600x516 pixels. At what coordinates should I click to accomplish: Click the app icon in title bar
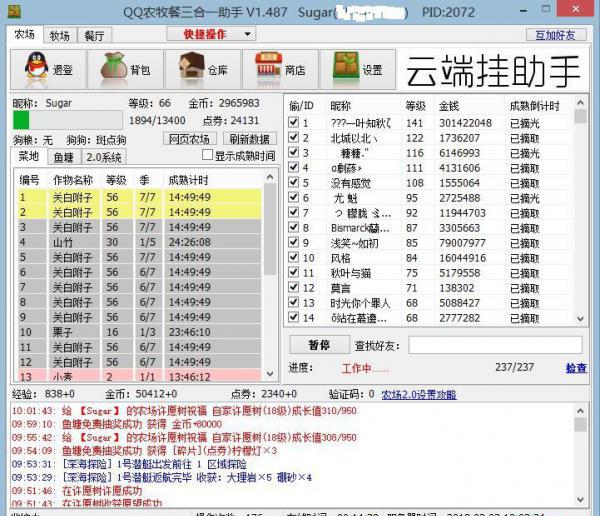tap(15, 11)
